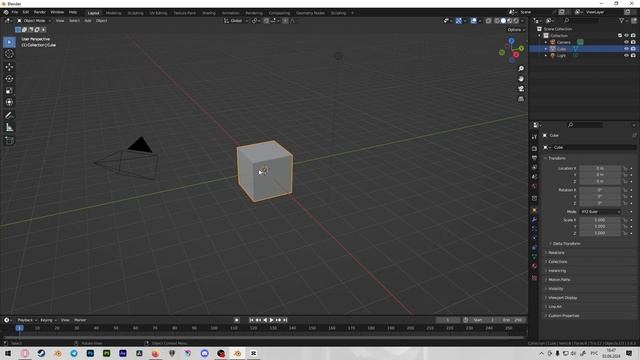Image resolution: width=640 pixels, height=360 pixels.
Task: Open the Texture properties checker tab
Action: pyautogui.click(x=534, y=278)
